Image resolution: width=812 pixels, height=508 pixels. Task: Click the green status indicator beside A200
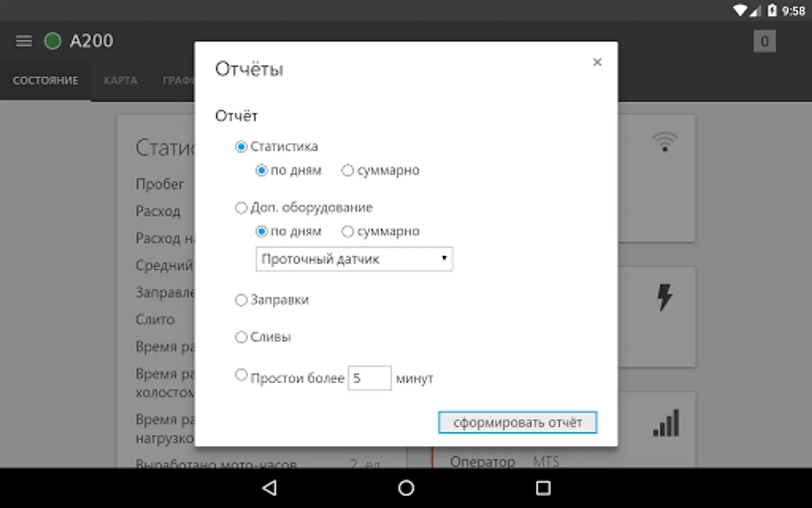[x=52, y=41]
